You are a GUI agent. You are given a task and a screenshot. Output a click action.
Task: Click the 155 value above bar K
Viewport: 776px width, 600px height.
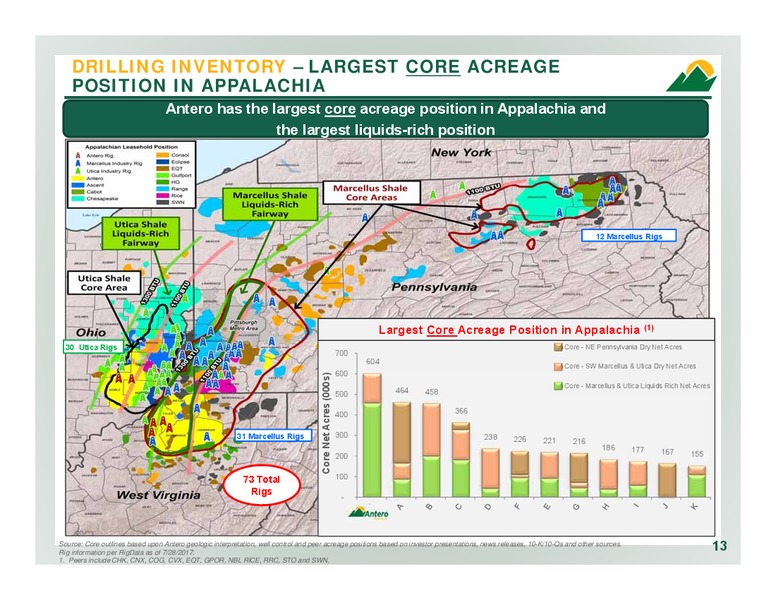coord(697,454)
